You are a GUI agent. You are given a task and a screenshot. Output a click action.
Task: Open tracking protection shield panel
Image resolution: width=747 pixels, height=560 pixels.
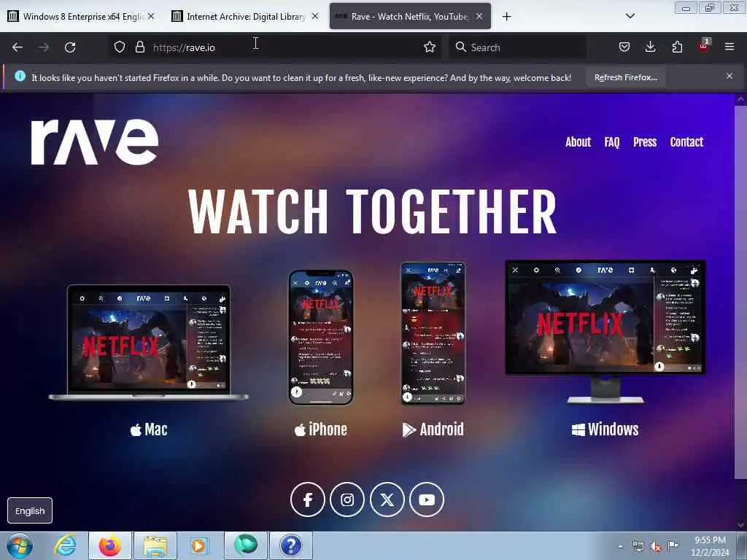pos(120,47)
